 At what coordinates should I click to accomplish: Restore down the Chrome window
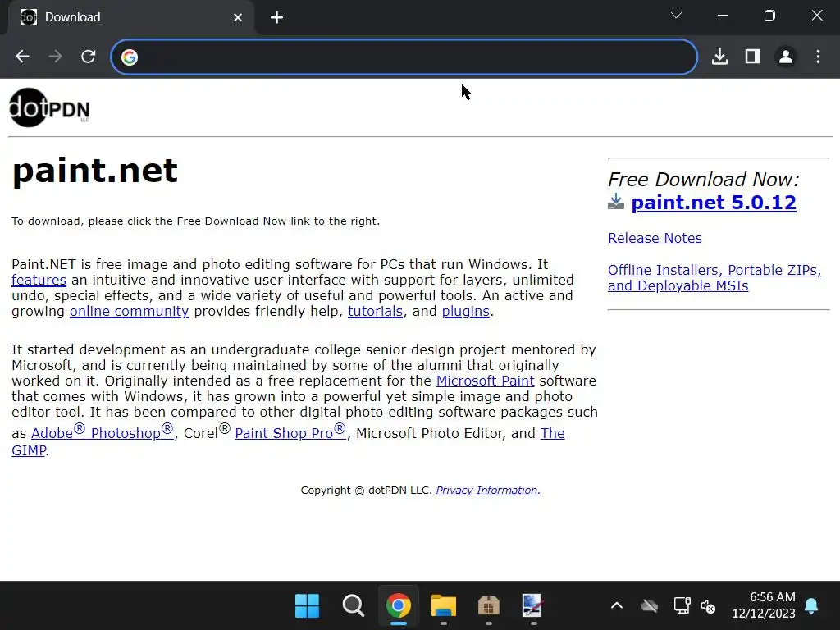[x=769, y=16]
